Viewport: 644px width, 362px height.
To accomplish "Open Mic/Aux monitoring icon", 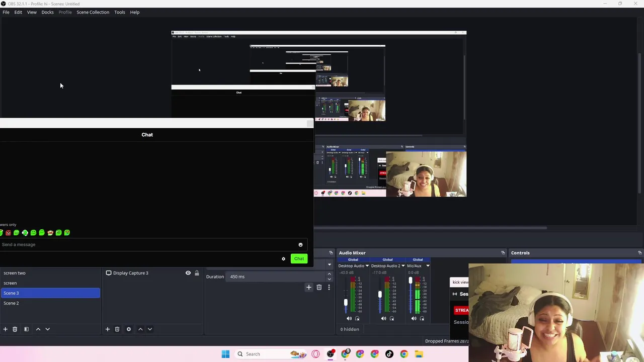I will (x=422, y=318).
